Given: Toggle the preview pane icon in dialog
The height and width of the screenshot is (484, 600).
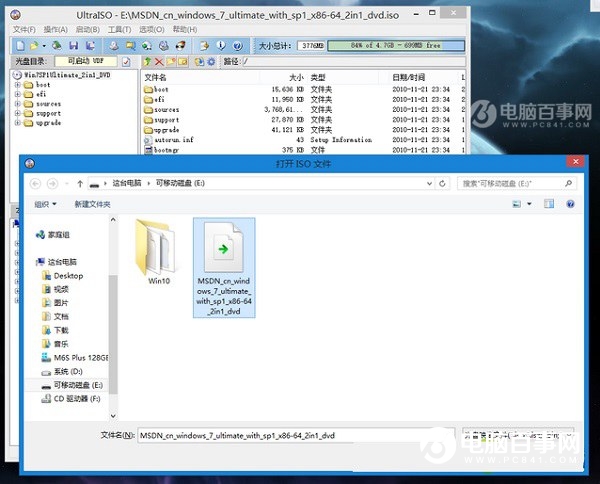Looking at the screenshot, I should coord(549,204).
